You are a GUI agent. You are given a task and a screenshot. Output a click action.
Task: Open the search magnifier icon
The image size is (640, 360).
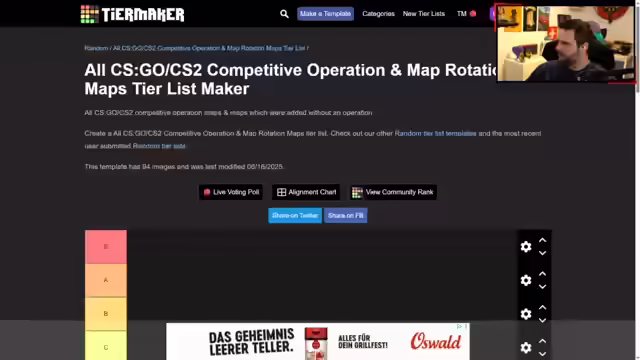click(284, 14)
